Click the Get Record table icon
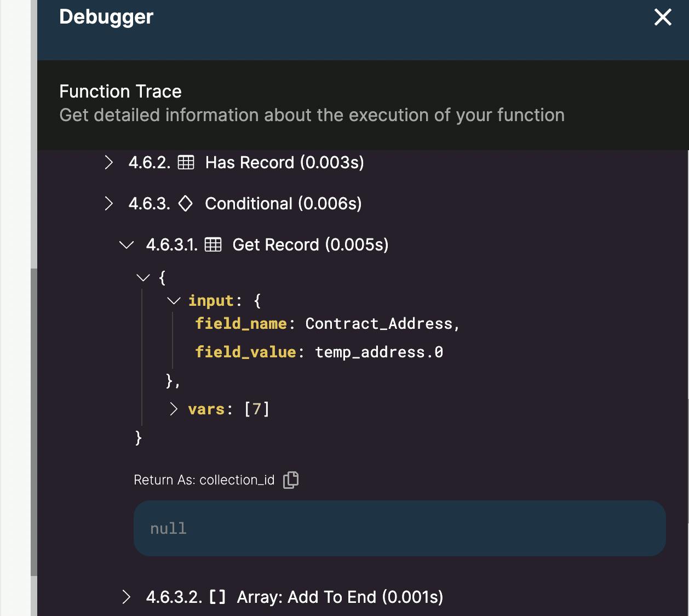This screenshot has width=689, height=616. coord(213,244)
